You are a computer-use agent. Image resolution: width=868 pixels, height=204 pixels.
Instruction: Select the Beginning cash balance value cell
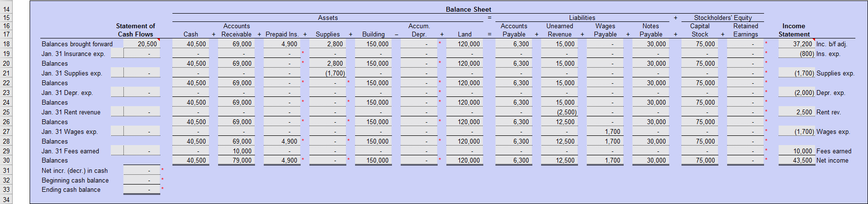141,180
